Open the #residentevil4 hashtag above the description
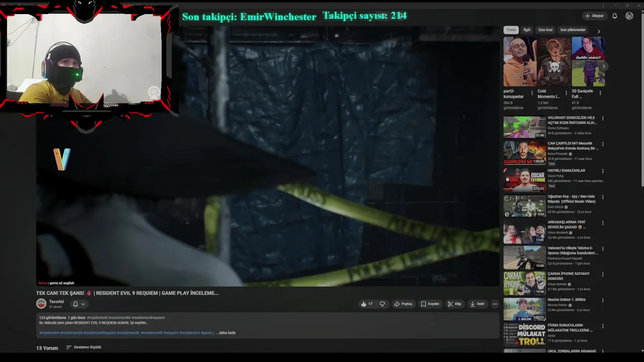 [119, 318]
